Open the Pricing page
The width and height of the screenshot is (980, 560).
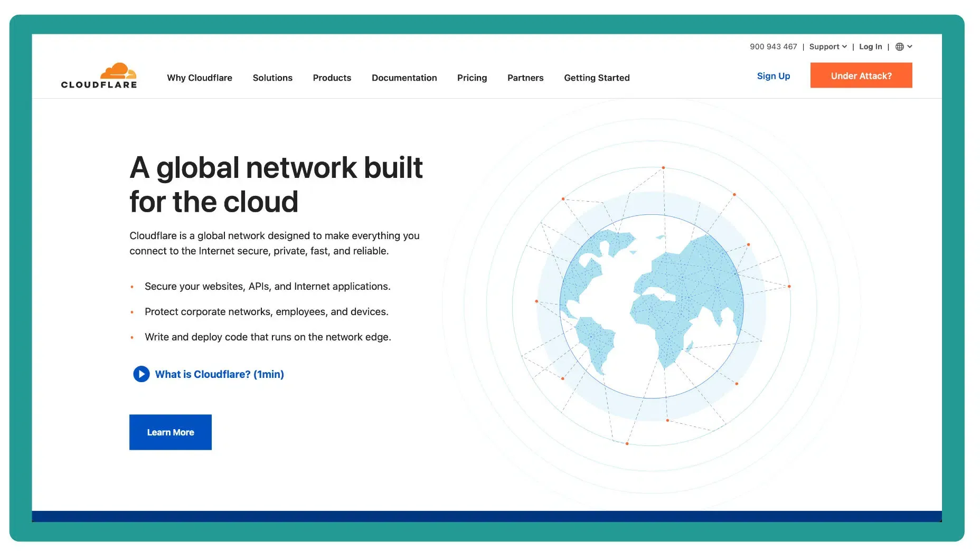coord(472,78)
